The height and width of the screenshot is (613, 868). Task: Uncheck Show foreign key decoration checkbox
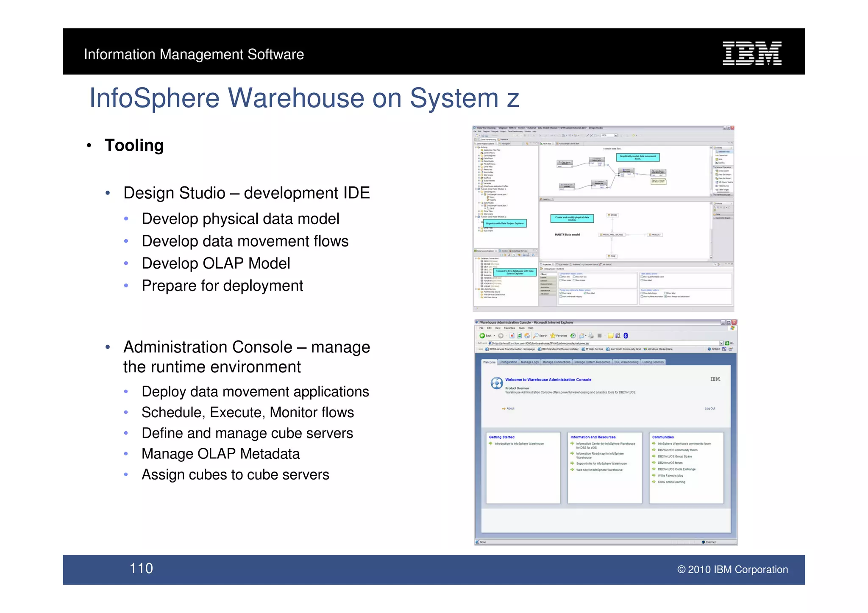point(665,297)
